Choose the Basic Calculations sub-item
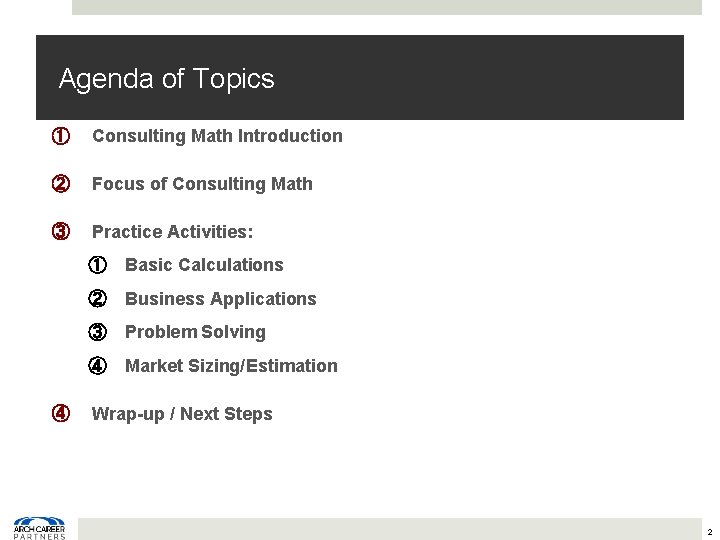 tap(204, 265)
